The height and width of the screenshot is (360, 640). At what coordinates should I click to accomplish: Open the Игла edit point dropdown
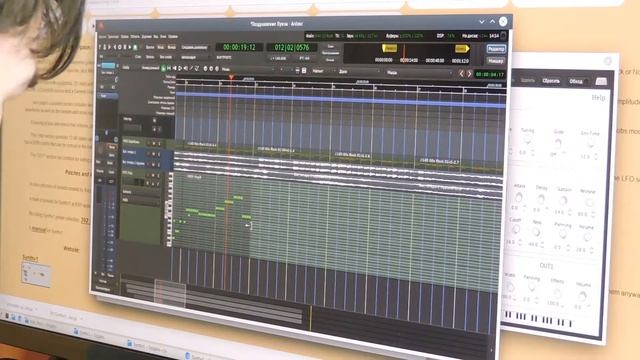419,73
